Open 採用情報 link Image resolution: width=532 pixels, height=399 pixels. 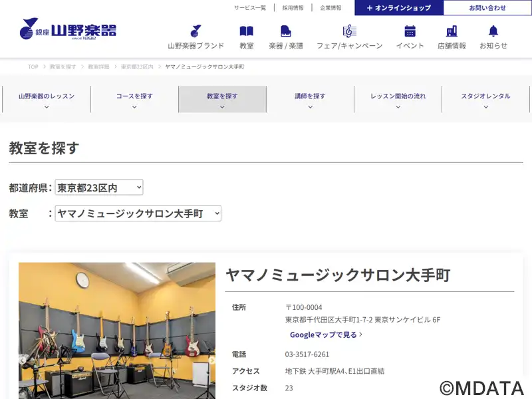point(293,8)
